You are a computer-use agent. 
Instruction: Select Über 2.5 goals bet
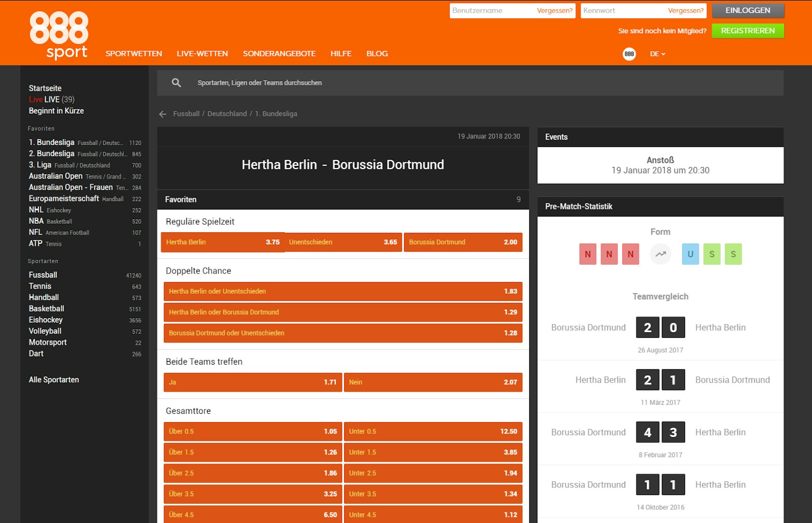(x=252, y=473)
